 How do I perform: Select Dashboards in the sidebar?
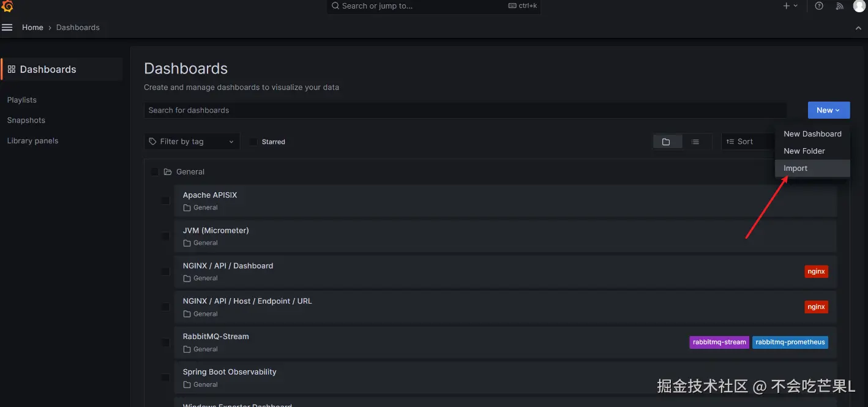[62, 69]
